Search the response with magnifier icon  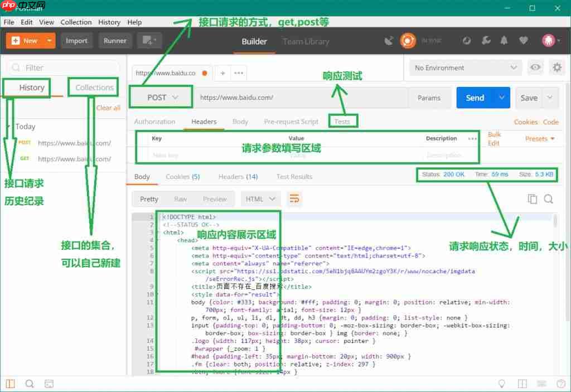[549, 199]
